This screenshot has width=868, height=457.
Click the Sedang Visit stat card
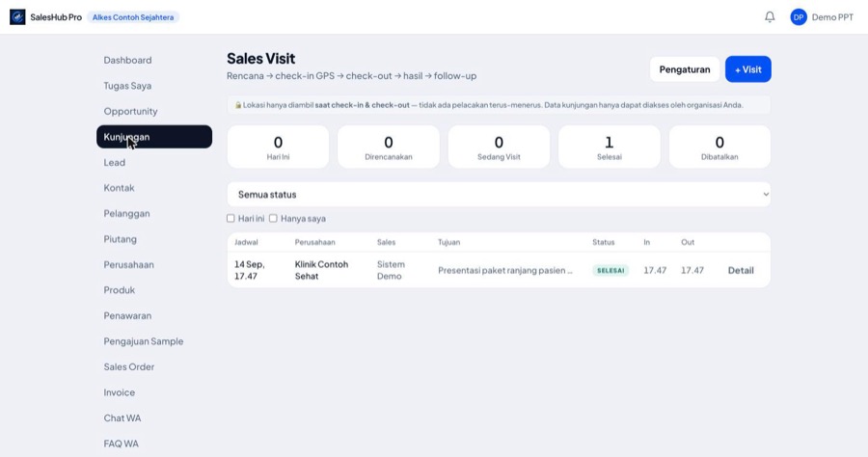click(x=499, y=147)
